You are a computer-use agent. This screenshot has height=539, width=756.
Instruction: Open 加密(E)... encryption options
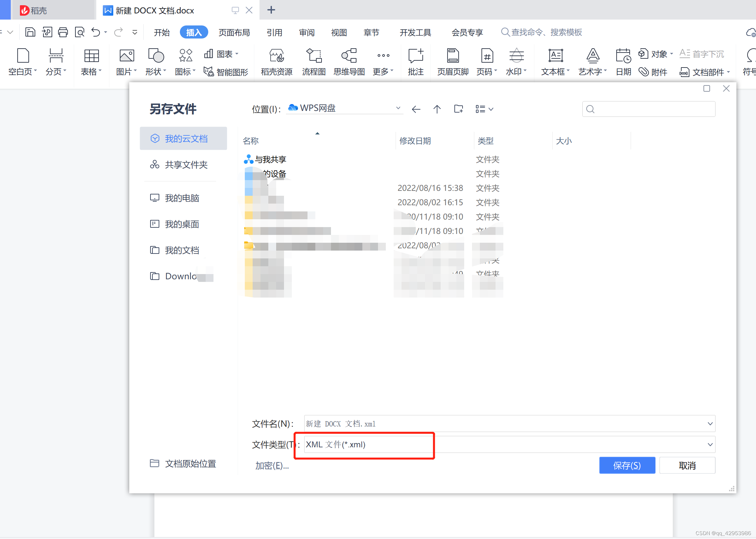(x=272, y=465)
